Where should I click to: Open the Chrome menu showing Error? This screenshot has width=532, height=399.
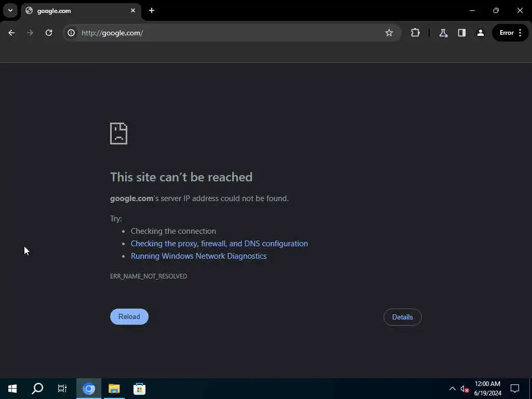(510, 33)
